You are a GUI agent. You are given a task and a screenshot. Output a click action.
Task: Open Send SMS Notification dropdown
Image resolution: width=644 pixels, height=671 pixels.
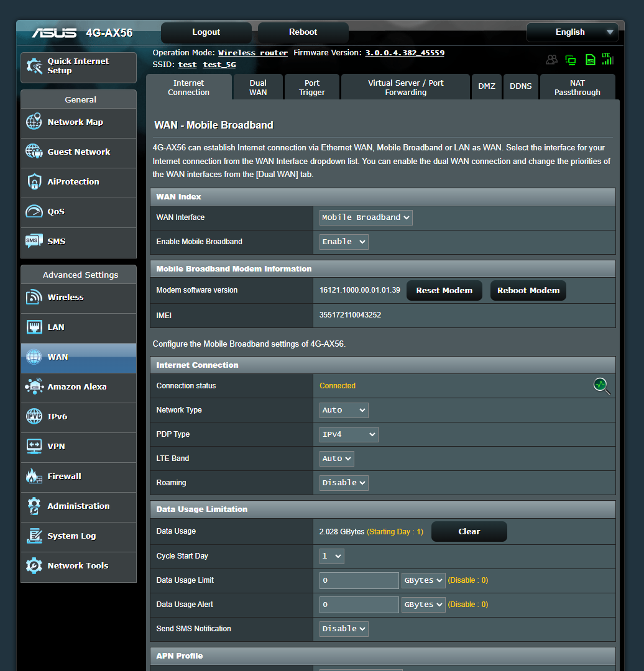coord(344,629)
